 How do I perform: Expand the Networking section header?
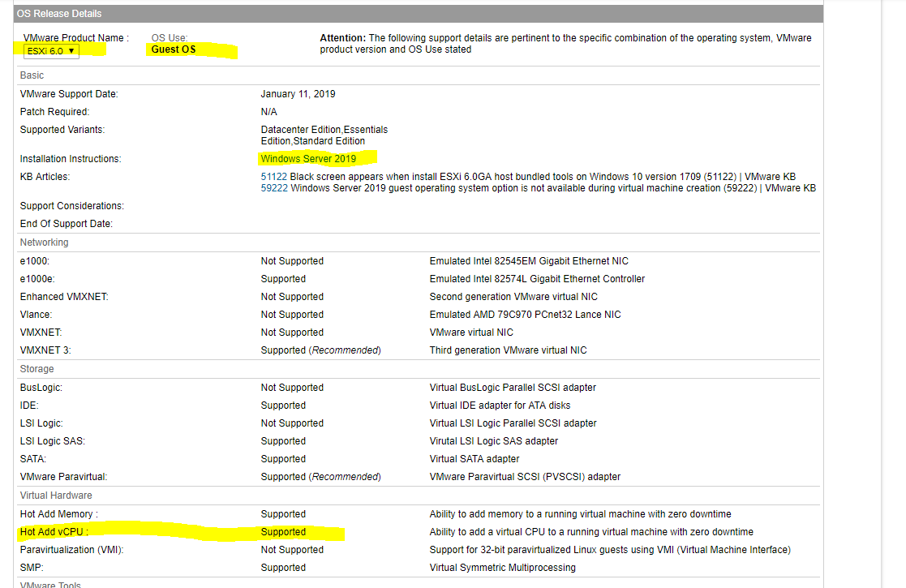point(44,242)
